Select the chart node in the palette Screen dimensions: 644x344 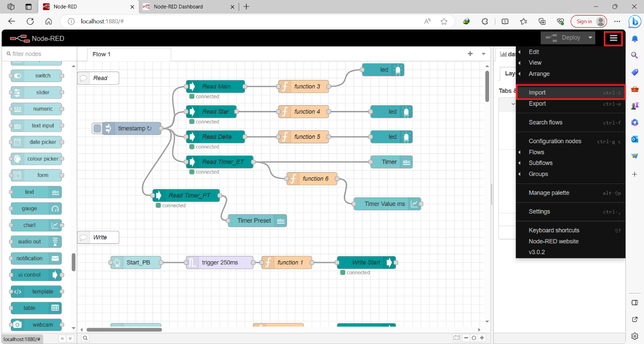36,225
